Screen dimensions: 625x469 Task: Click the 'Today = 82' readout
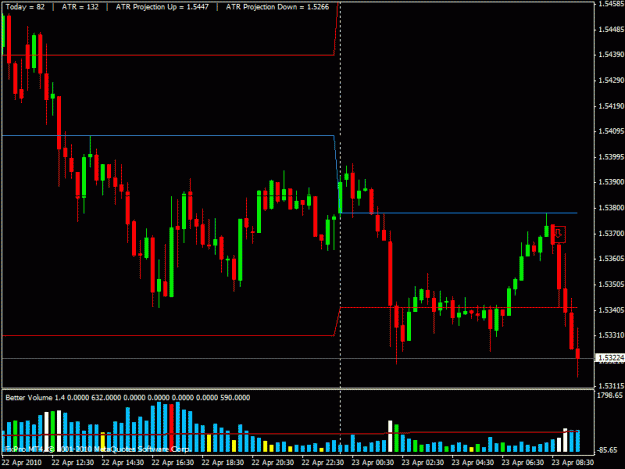25,7
